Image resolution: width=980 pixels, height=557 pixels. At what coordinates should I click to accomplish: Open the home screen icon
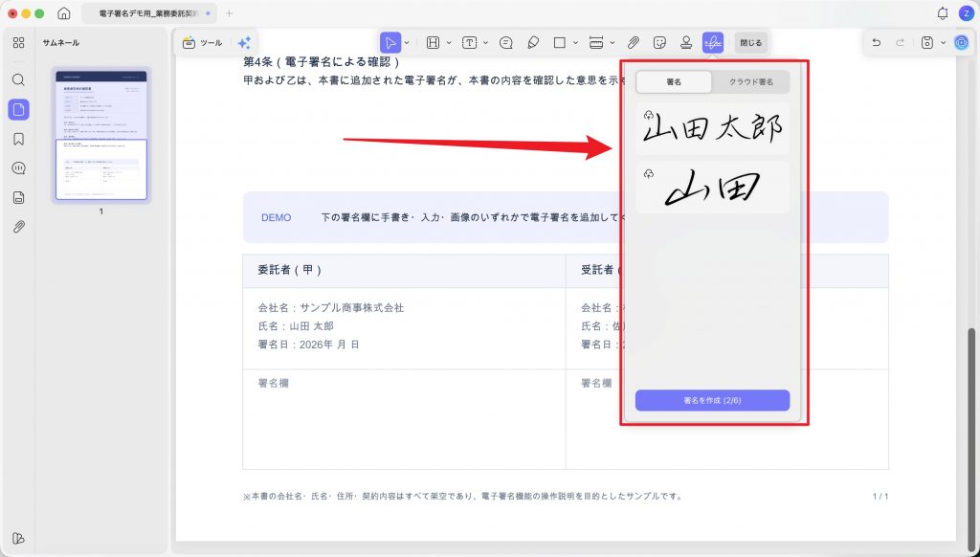coord(63,13)
